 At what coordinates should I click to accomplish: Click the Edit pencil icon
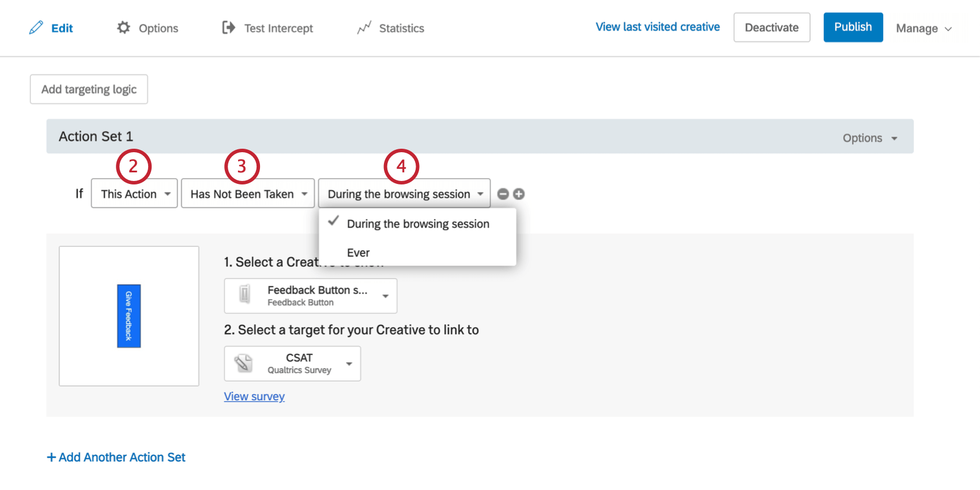click(x=36, y=28)
